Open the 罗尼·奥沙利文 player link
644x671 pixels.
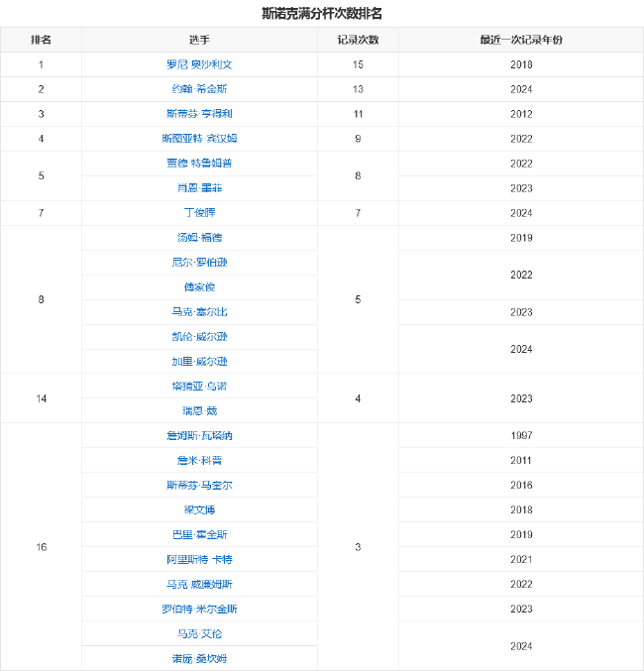[199, 64]
